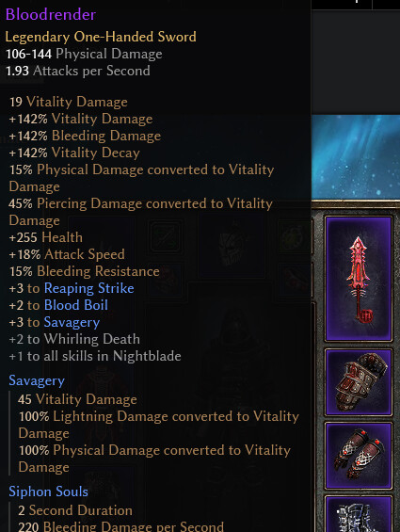Click +1 to all skills in Nightblade
This screenshot has height=532, width=400.
point(95,356)
